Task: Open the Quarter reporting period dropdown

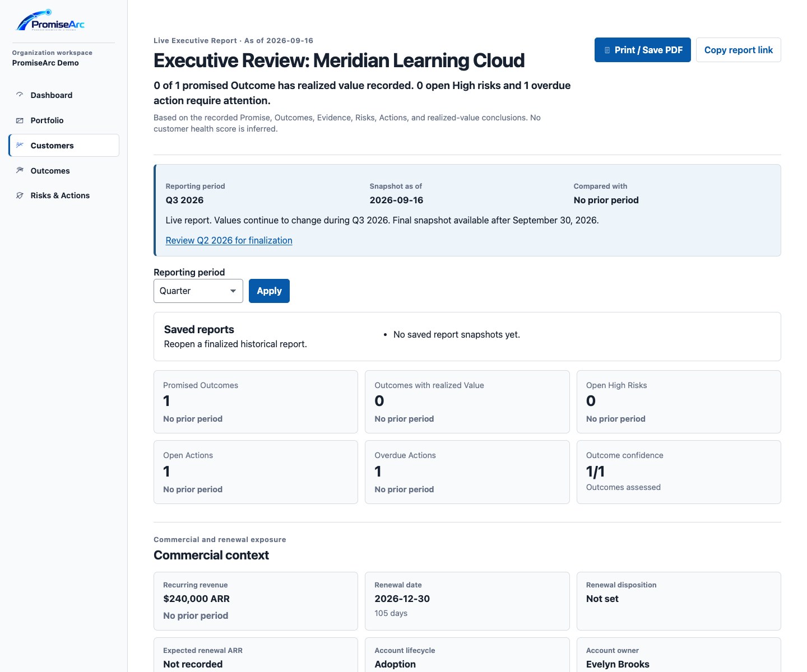Action: [x=198, y=291]
